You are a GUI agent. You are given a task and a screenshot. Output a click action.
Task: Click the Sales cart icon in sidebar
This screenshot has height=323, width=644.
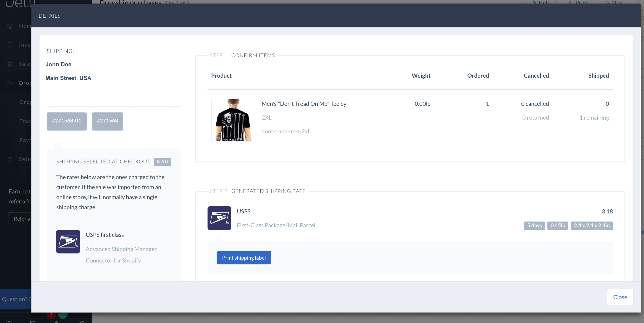pyautogui.click(x=10, y=64)
